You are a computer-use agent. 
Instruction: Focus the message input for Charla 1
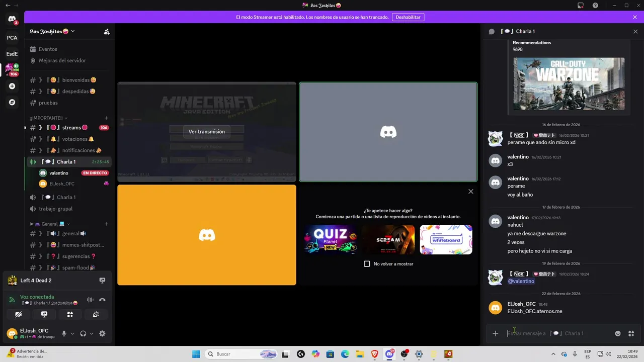tap(558, 333)
